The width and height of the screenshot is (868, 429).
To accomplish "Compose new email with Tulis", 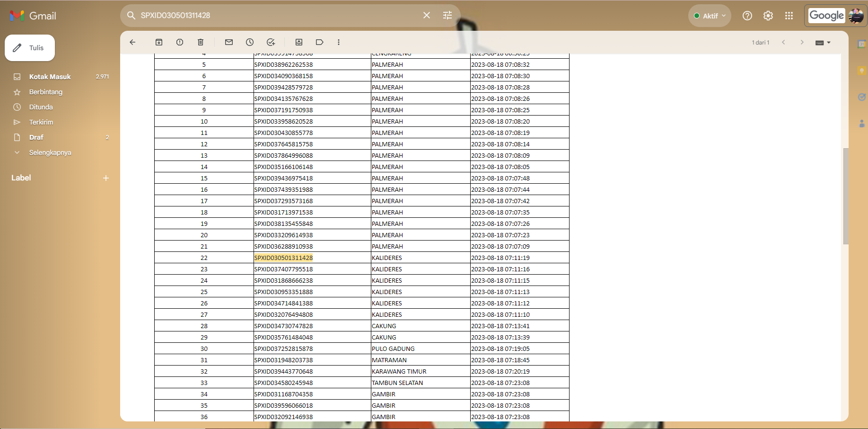I will 30,48.
